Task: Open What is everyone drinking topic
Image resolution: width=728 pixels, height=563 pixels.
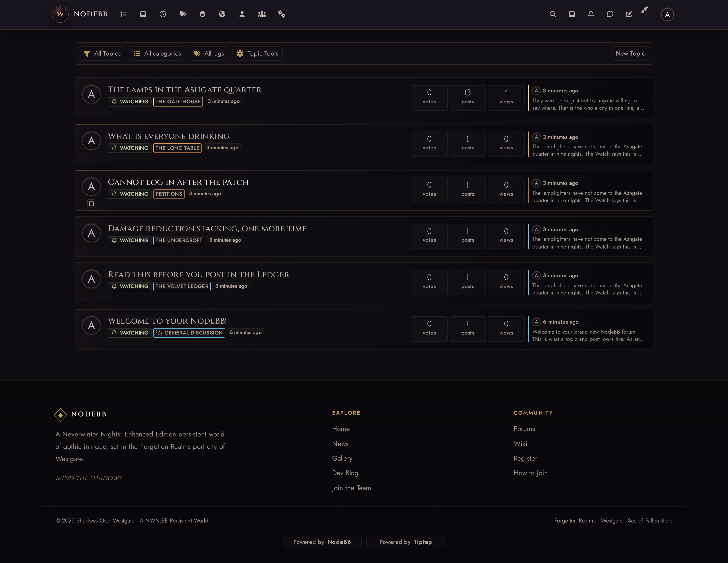Action: click(169, 136)
